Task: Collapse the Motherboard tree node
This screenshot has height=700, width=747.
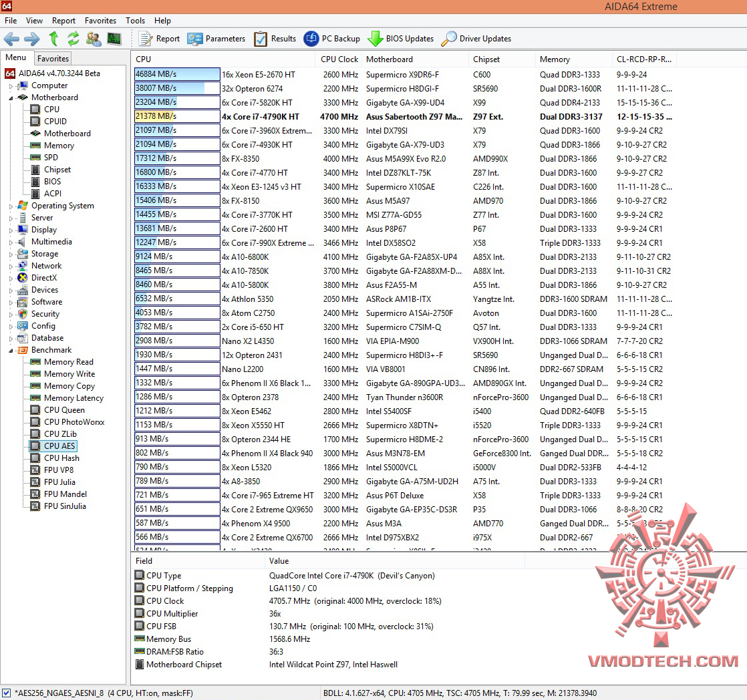Action: pos(11,98)
